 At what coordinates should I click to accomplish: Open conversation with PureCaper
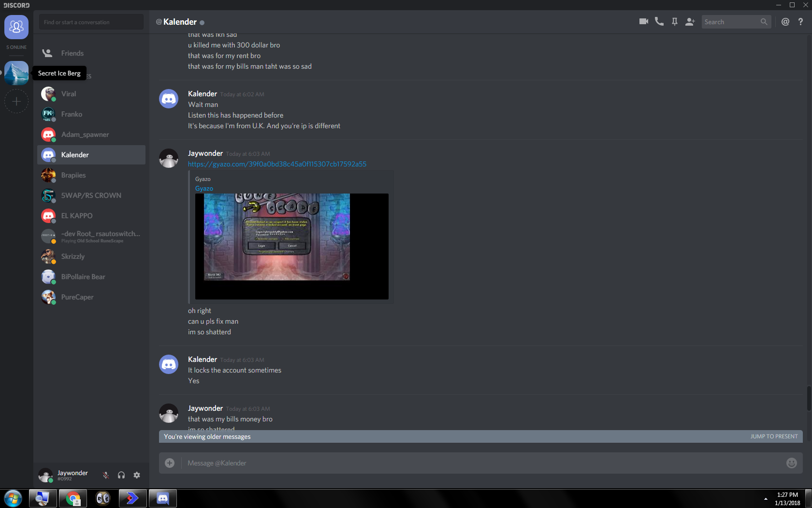(x=91, y=297)
